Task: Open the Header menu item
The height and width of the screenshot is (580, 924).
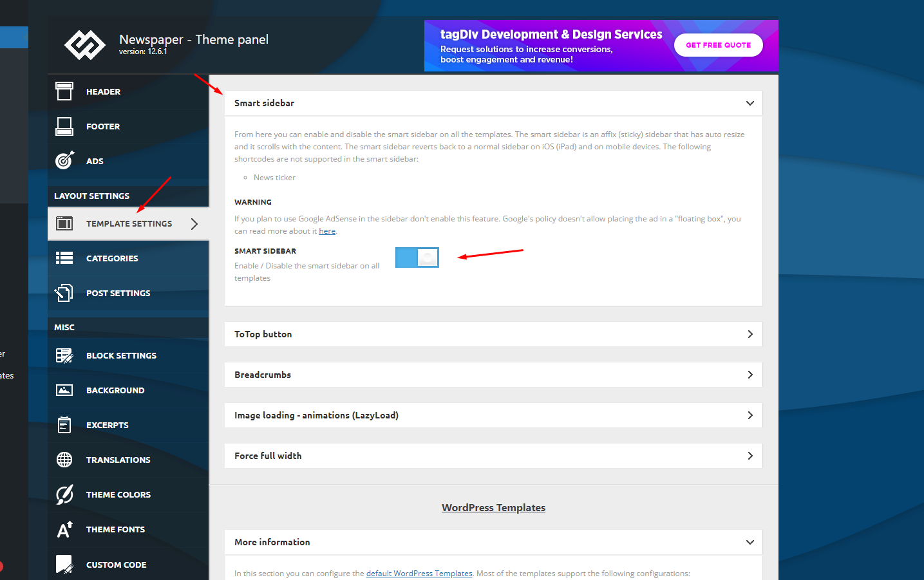Action: tap(128, 91)
